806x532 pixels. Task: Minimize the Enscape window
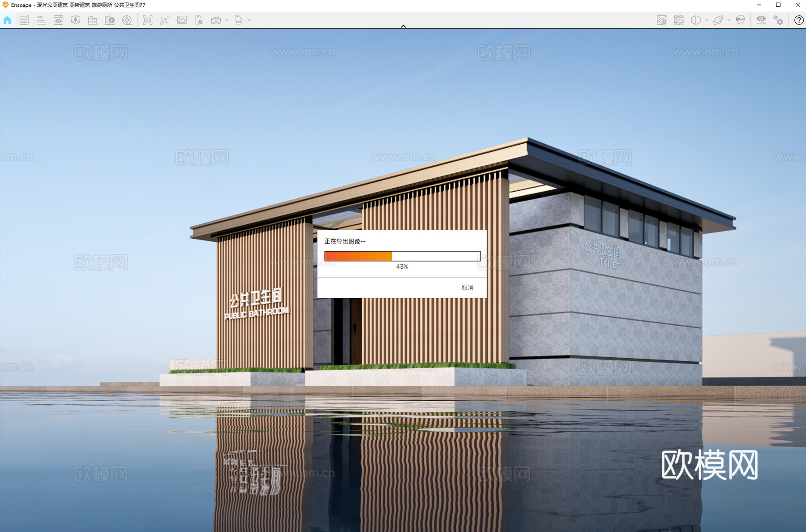759,5
